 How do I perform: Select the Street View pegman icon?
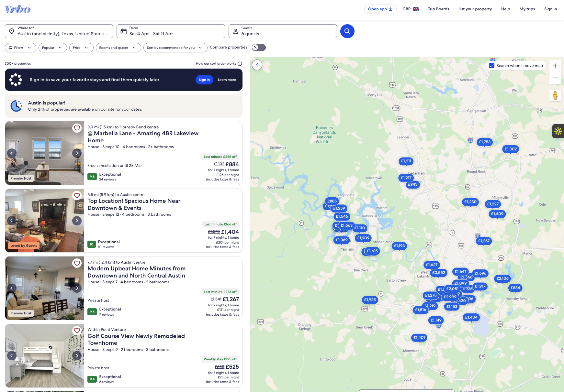tap(555, 95)
